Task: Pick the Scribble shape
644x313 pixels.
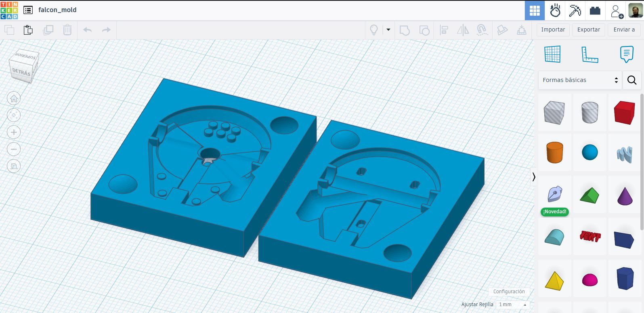Action: click(x=625, y=154)
